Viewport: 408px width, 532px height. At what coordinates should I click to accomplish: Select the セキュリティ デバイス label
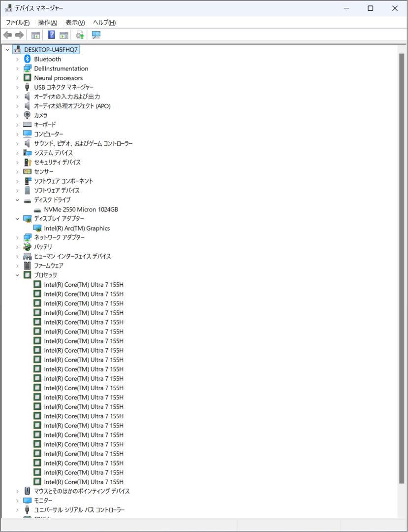coord(57,162)
